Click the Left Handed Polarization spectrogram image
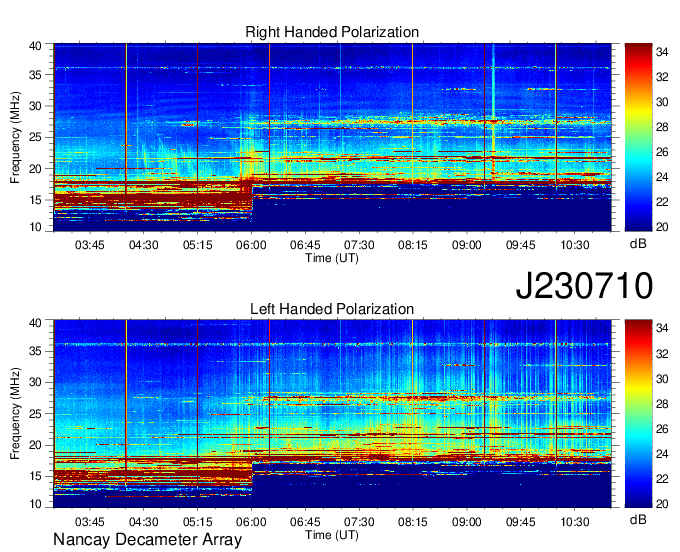This screenshot has width=680, height=552. (332, 414)
